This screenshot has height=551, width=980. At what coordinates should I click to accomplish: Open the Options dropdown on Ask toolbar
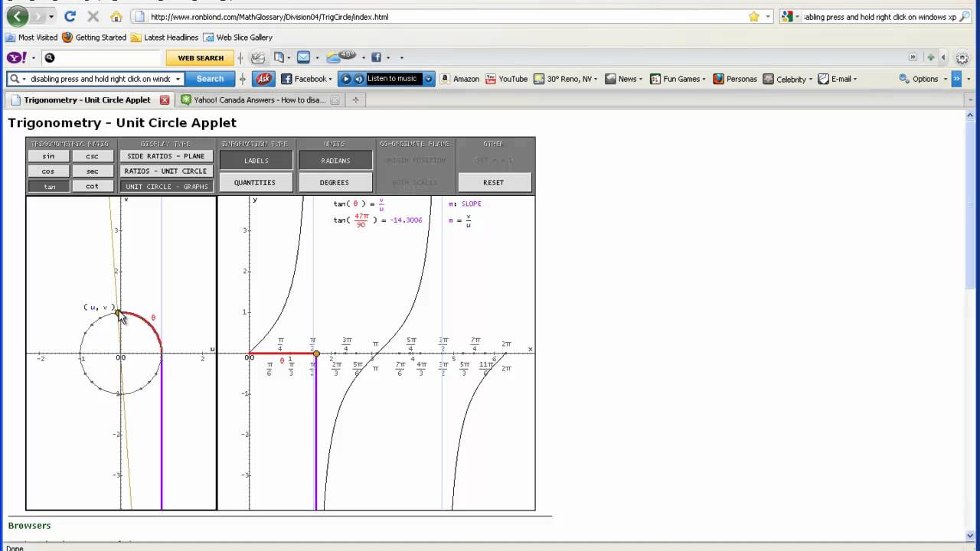(923, 79)
